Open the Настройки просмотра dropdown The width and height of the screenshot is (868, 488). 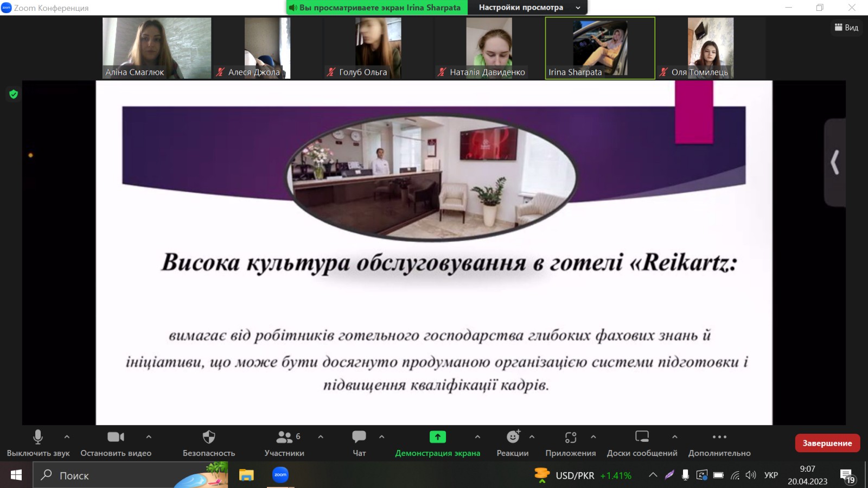pos(529,8)
